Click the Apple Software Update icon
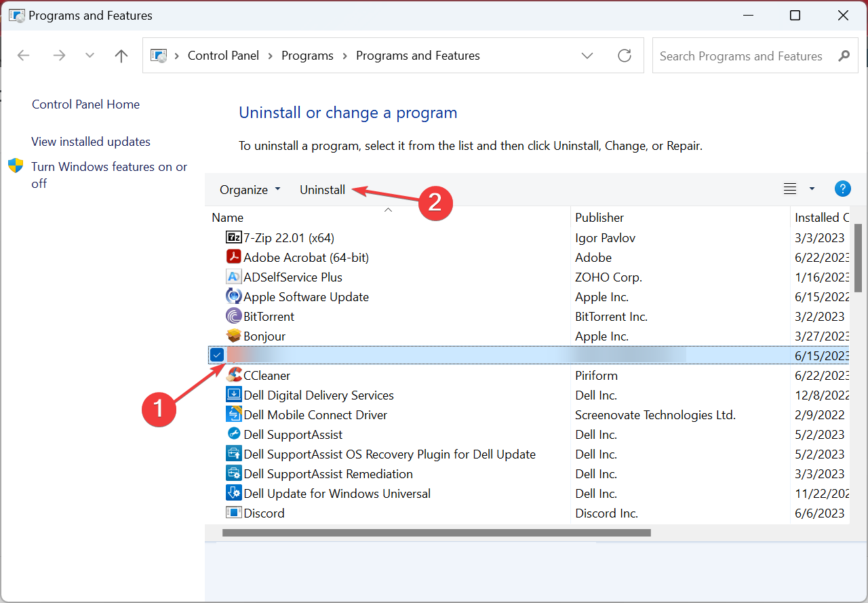This screenshot has width=868, height=603. pyautogui.click(x=233, y=296)
